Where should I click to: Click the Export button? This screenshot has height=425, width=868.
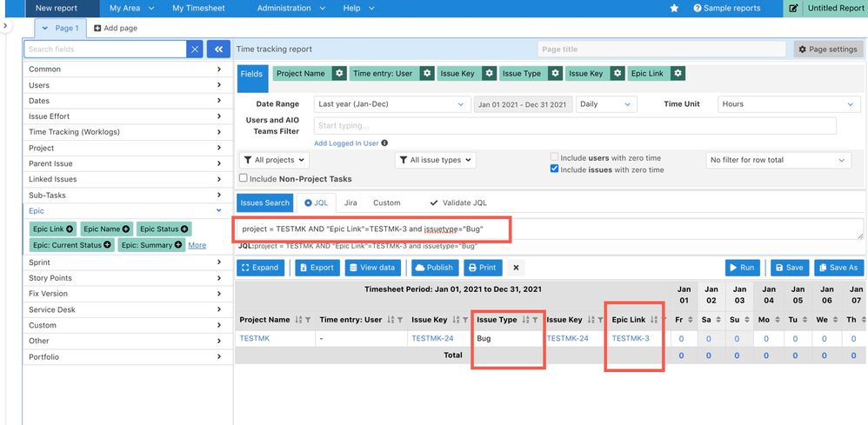coord(317,268)
